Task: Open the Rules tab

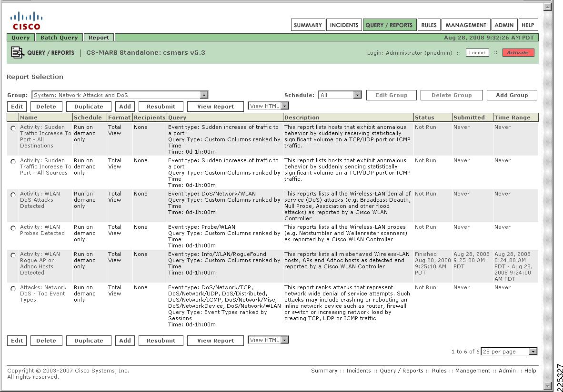Action: click(x=429, y=25)
